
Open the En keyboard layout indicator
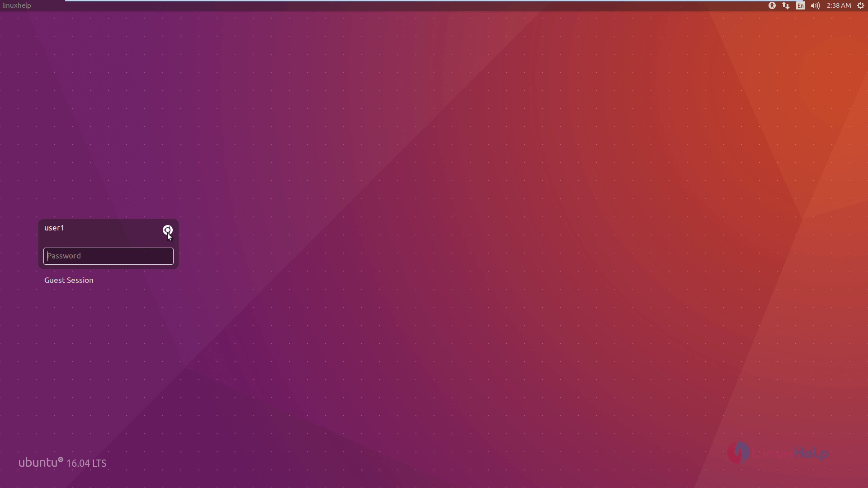point(800,5)
